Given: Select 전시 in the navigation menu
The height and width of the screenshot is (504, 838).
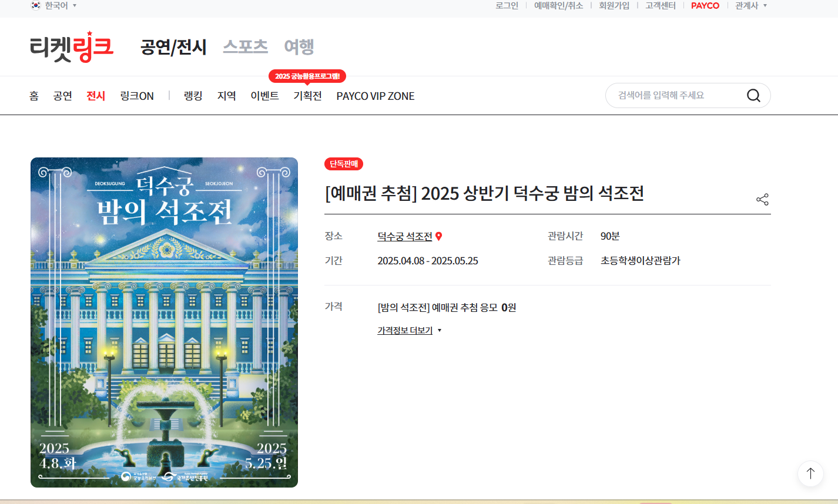Looking at the screenshot, I should coord(96,96).
